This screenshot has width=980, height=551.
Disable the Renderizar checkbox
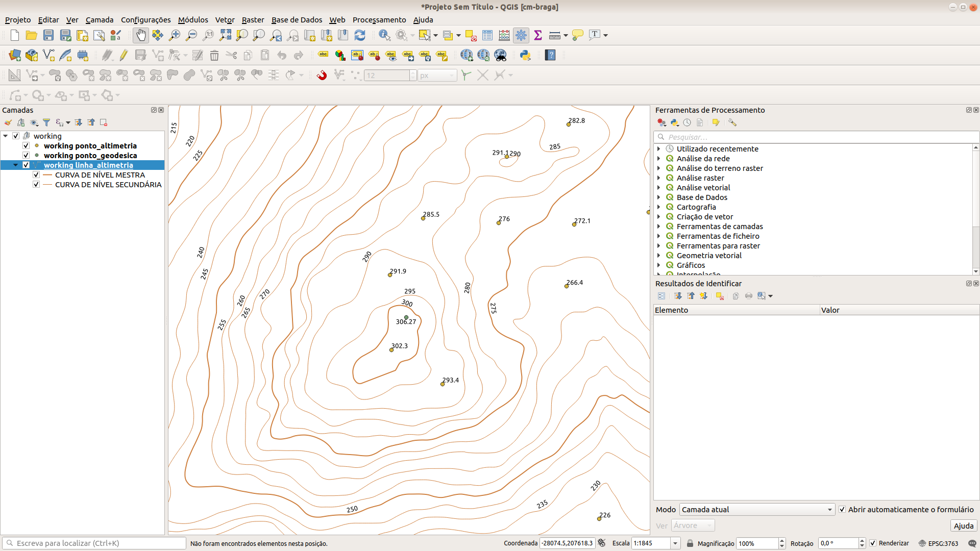tap(873, 543)
